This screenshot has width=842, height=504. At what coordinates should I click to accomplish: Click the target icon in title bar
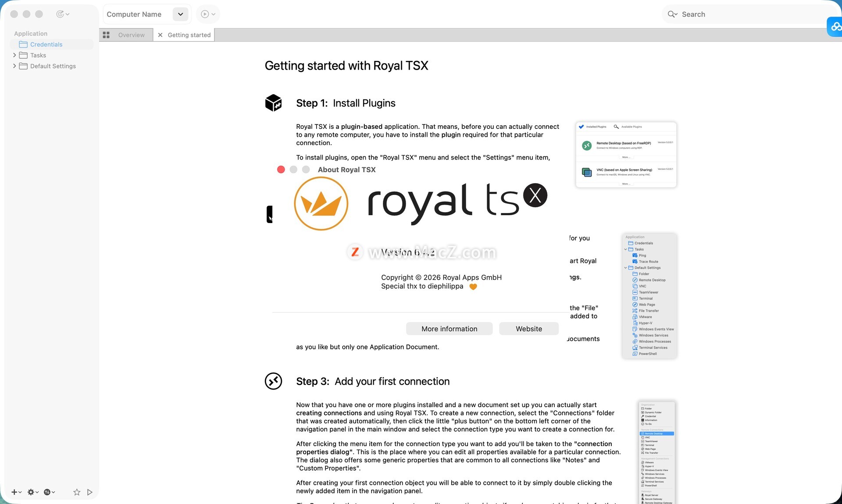tap(61, 14)
